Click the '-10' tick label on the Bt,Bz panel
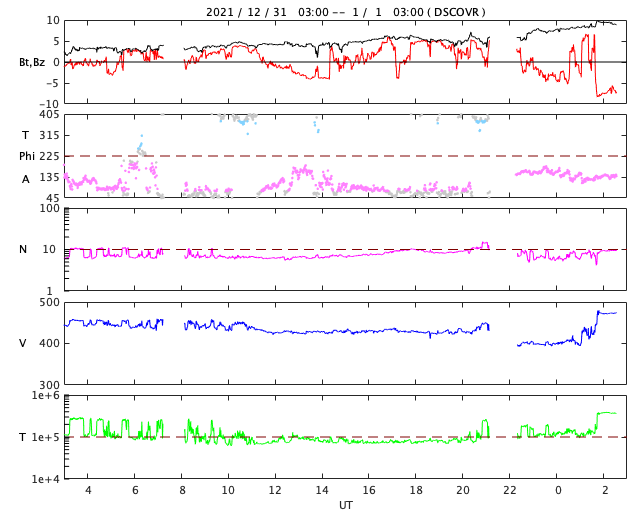The height and width of the screenshot is (512, 640). tap(49, 104)
